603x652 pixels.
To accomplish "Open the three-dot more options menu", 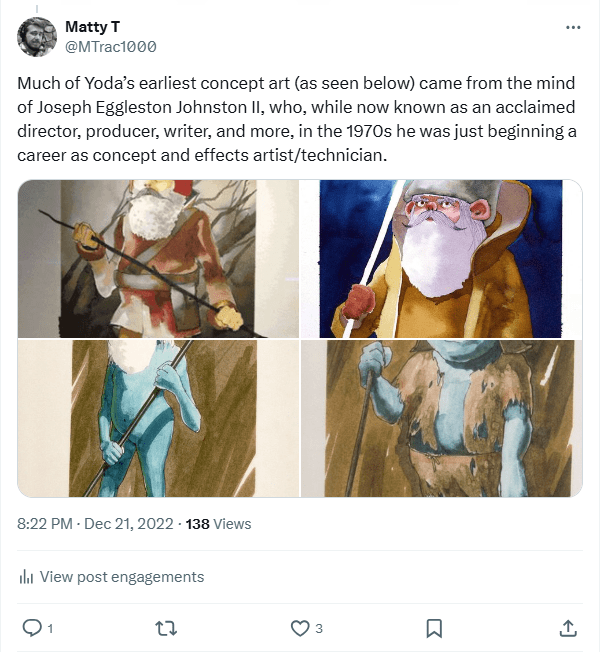I will (572, 27).
